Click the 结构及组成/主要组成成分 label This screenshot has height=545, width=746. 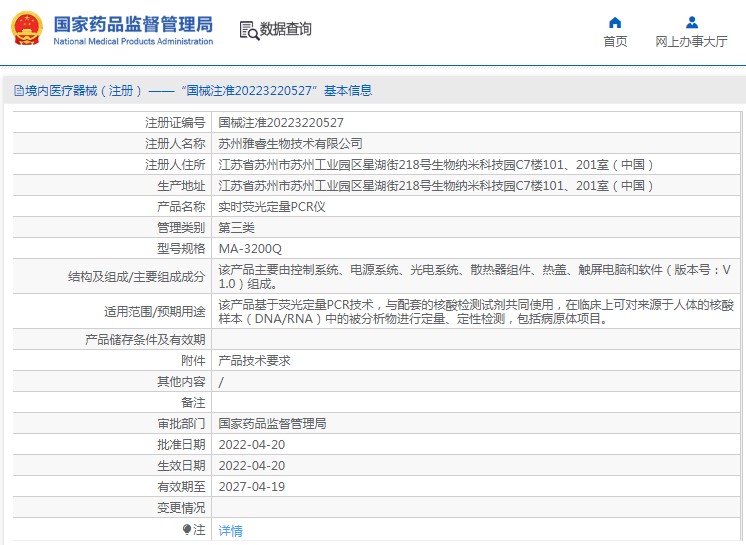click(137, 277)
